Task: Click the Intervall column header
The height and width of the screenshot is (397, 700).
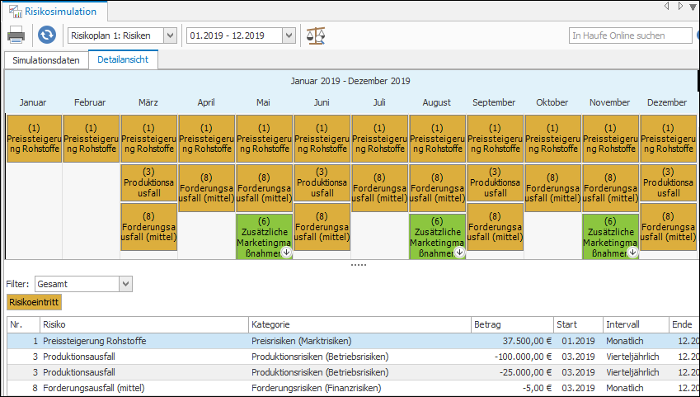Action: click(x=636, y=325)
